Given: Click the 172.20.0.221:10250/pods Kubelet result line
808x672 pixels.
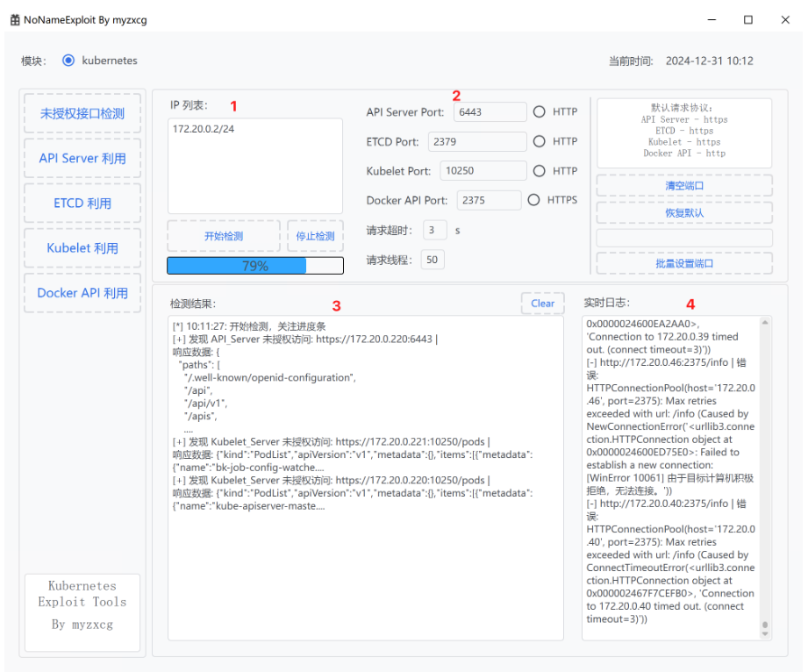Looking at the screenshot, I should pos(332,441).
